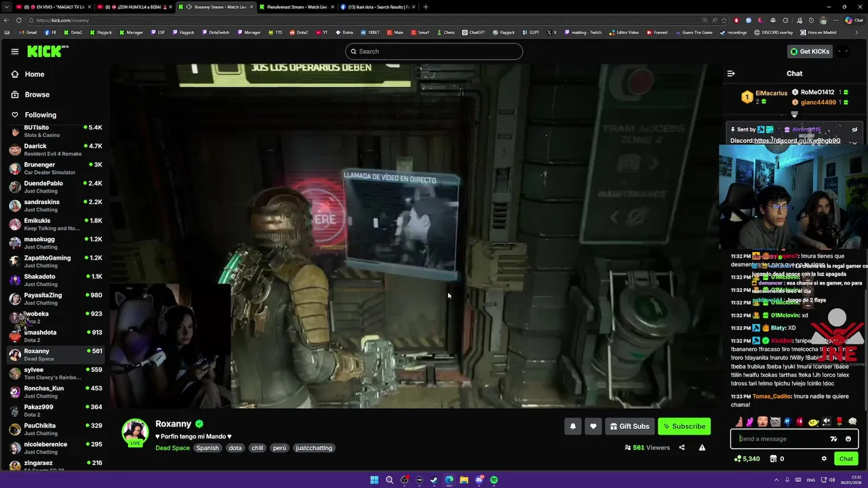Insert the cat emote in quick emotes
868x488 pixels.
775,422
